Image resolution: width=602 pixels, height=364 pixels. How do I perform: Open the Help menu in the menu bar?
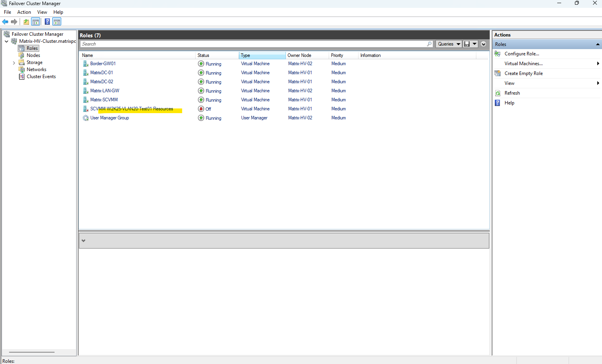(58, 12)
